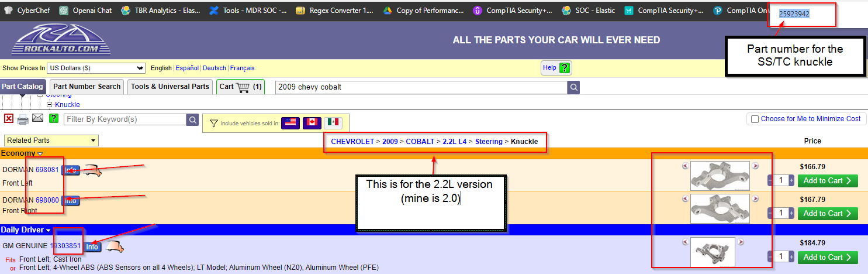The width and height of the screenshot is (868, 274).
Task: Click the vehicle search field
Action: click(x=421, y=87)
